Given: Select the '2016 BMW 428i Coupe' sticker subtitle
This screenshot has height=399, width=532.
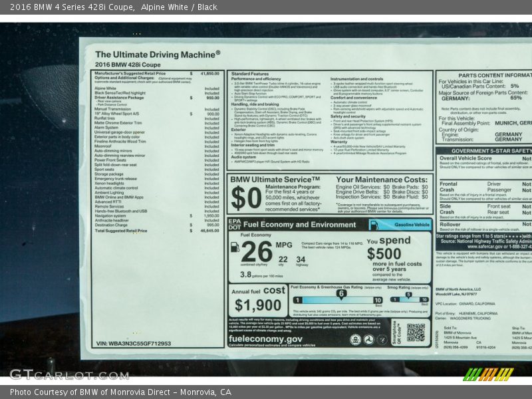Looking at the screenshot, I should pos(128,65).
